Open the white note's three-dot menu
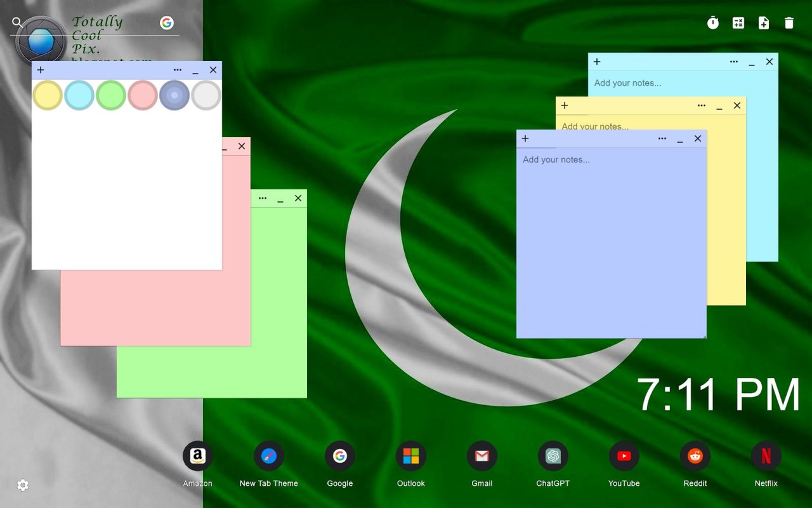This screenshot has width=812, height=508. point(178,70)
